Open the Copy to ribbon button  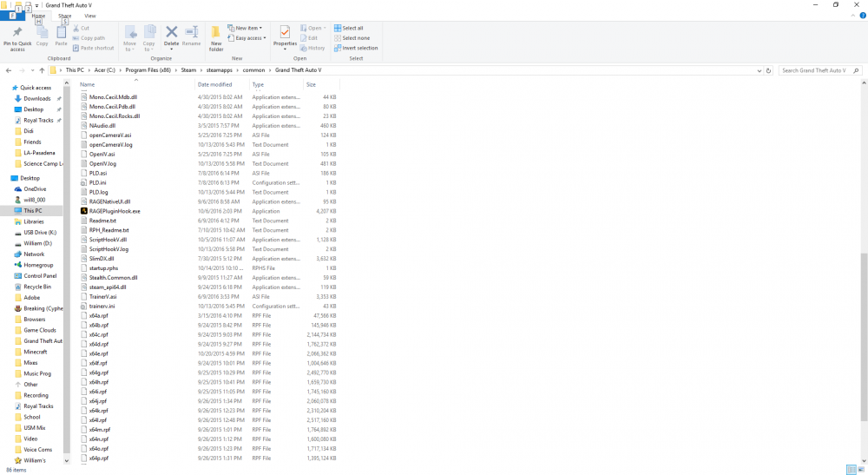(149, 38)
